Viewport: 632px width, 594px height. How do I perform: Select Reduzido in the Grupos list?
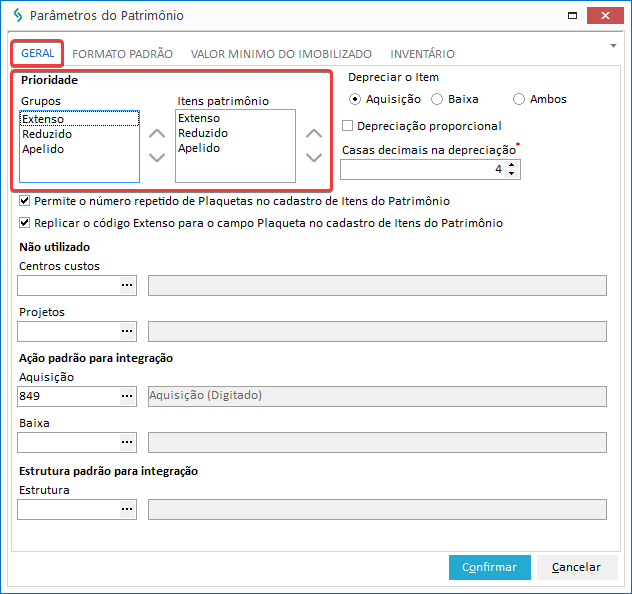(x=46, y=134)
